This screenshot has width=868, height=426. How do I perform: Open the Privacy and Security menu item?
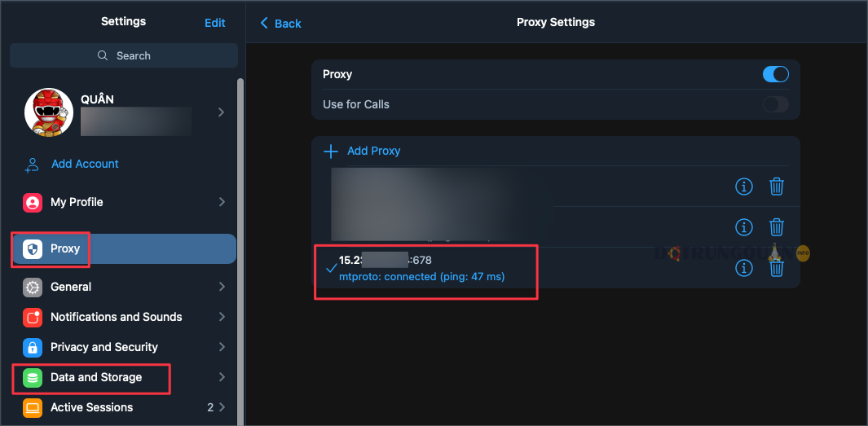point(124,348)
